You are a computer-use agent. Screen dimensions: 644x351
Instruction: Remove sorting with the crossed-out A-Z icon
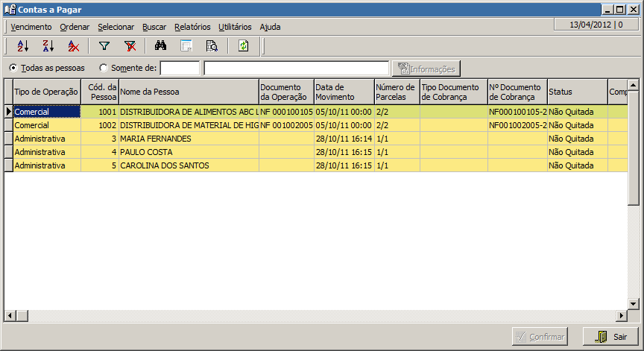tap(73, 46)
